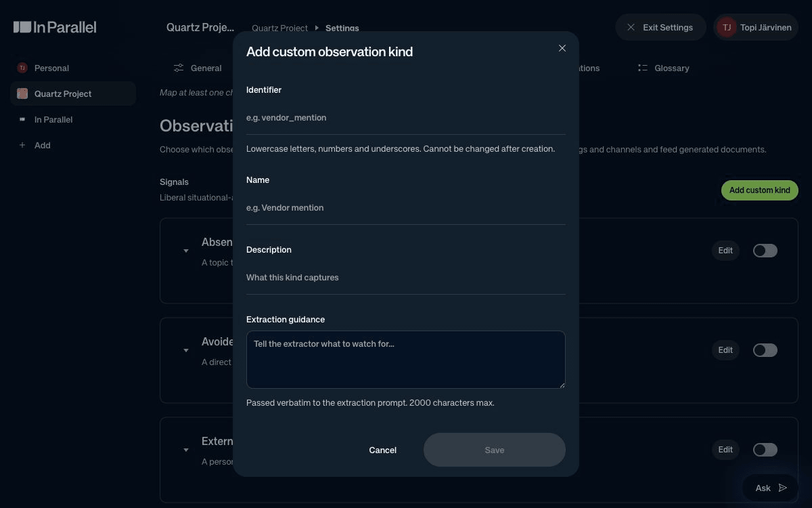Open the Ask assistant button
Viewport: 812px width, 508px height.
coord(771,488)
